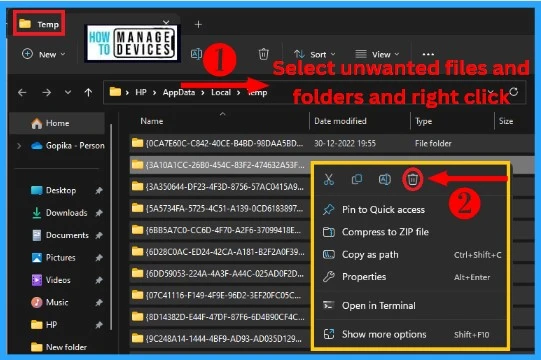Click Local in the address breadcrumb
Screen dimensions: 541x360
[221, 92]
